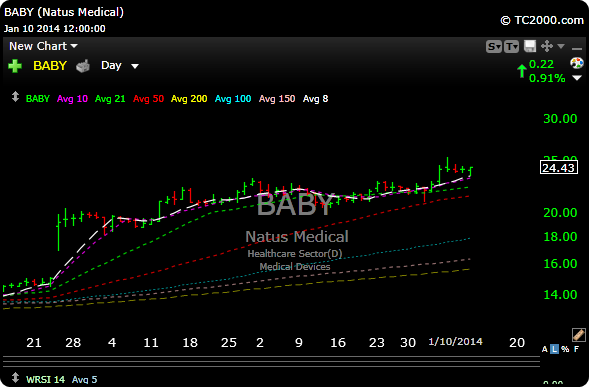Viewport: 589px width, 387px height.
Task: Select the WRSI 14 indicator label
Action: 45,380
